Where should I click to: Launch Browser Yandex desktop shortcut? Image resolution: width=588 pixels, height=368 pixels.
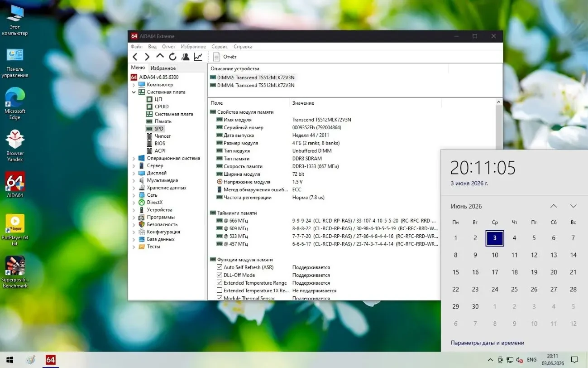tap(15, 146)
